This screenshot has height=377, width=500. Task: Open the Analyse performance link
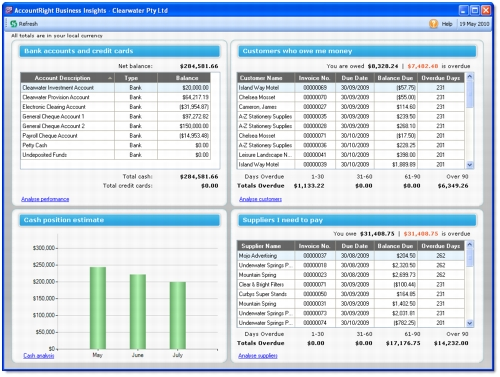45,199
